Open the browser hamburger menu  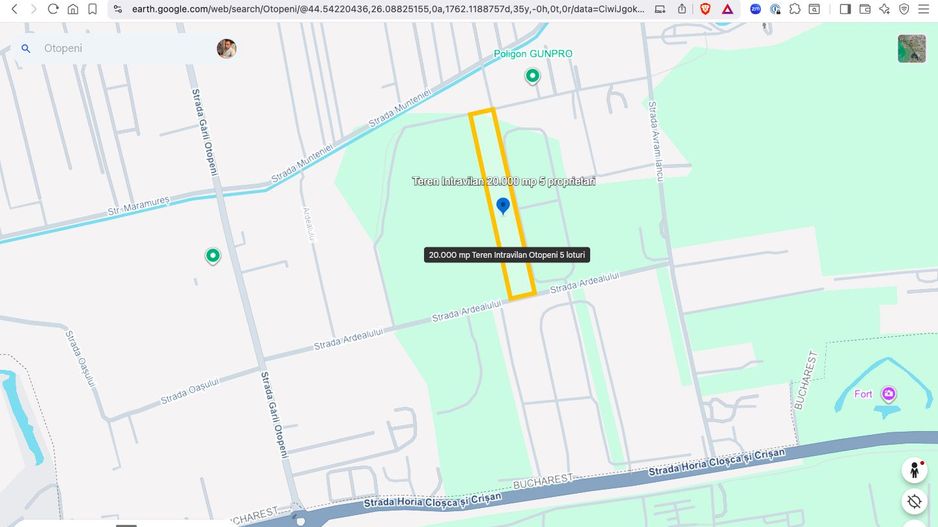pos(924,9)
